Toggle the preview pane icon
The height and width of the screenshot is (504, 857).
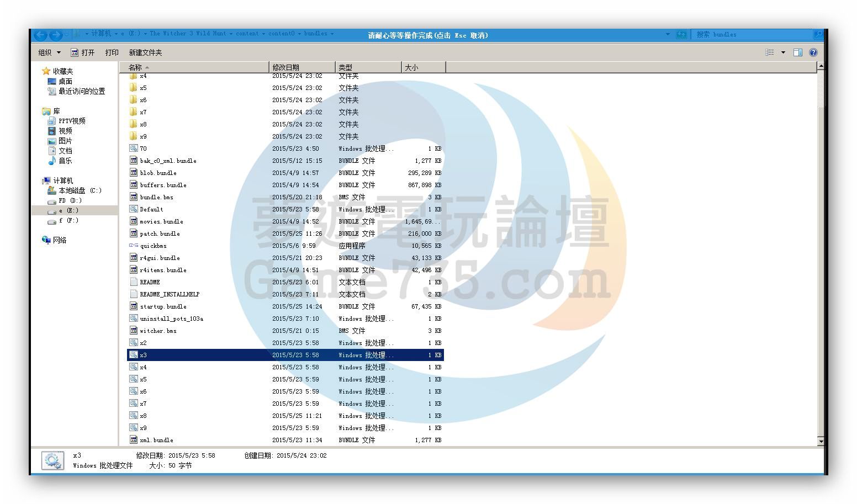click(x=797, y=52)
